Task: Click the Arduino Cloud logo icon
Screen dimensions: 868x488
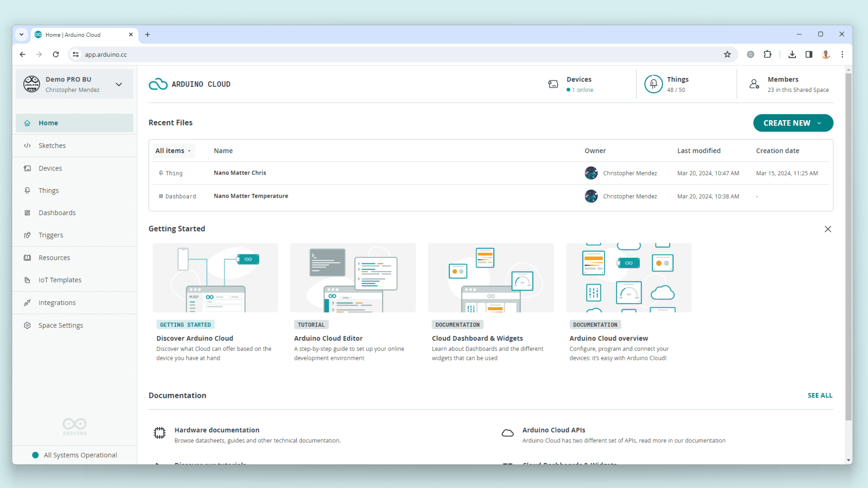Action: [x=158, y=84]
